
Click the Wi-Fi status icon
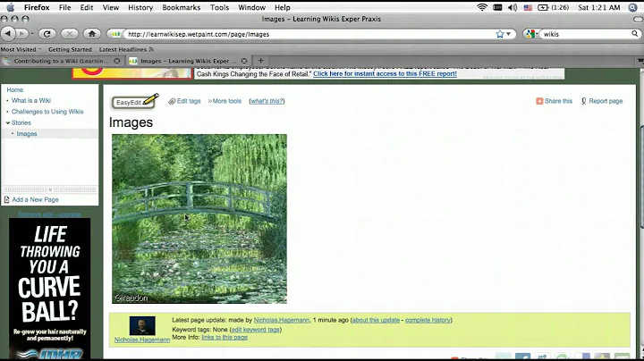pyautogui.click(x=482, y=7)
